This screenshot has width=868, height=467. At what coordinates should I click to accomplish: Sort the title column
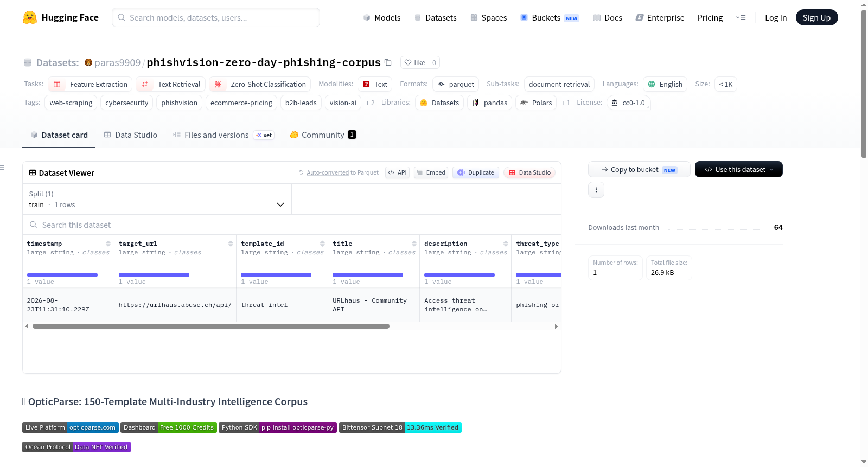tap(414, 244)
